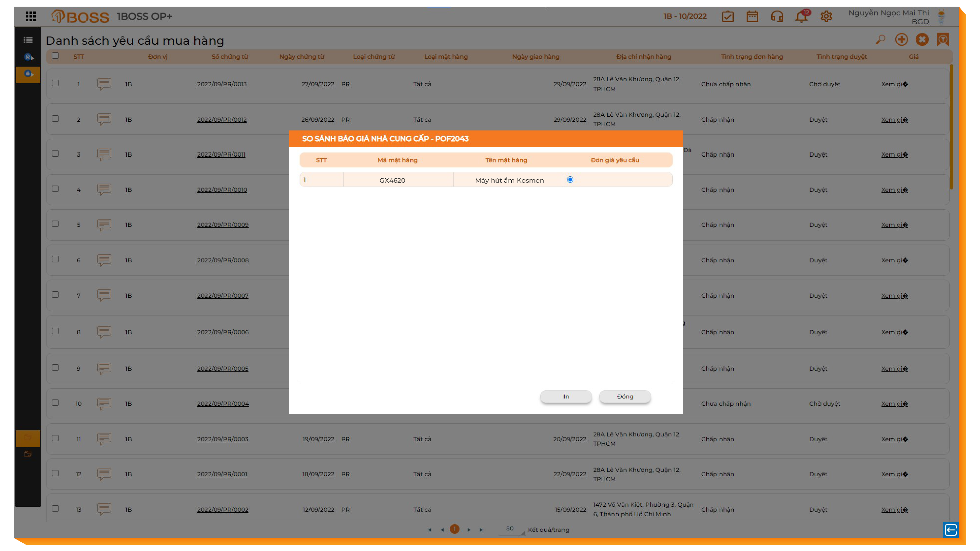
Task: Open the calendar icon in header
Action: point(752,17)
